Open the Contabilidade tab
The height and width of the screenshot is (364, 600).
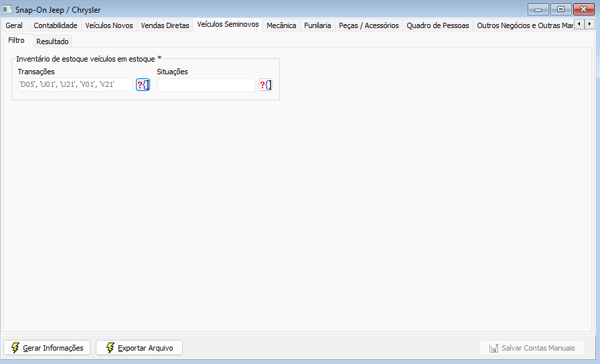[56, 25]
